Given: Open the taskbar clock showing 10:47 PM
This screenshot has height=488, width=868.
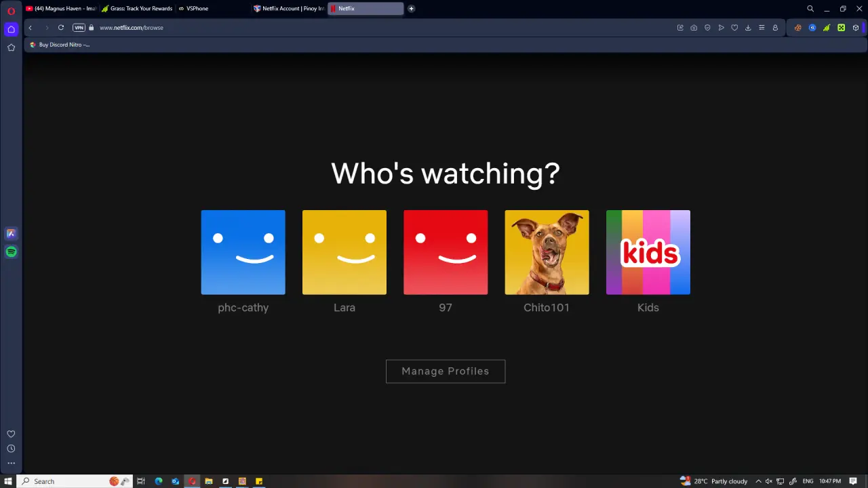Looking at the screenshot, I should pos(830,481).
